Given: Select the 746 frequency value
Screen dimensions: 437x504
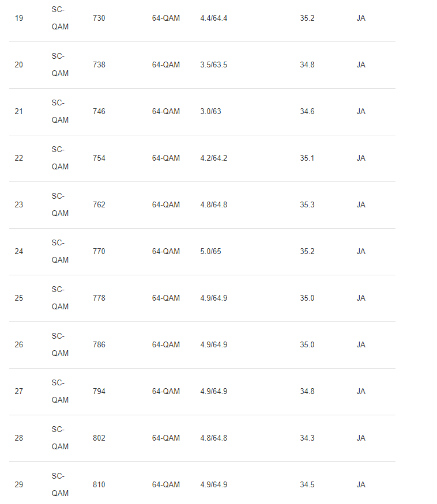Looking at the screenshot, I should point(99,112).
